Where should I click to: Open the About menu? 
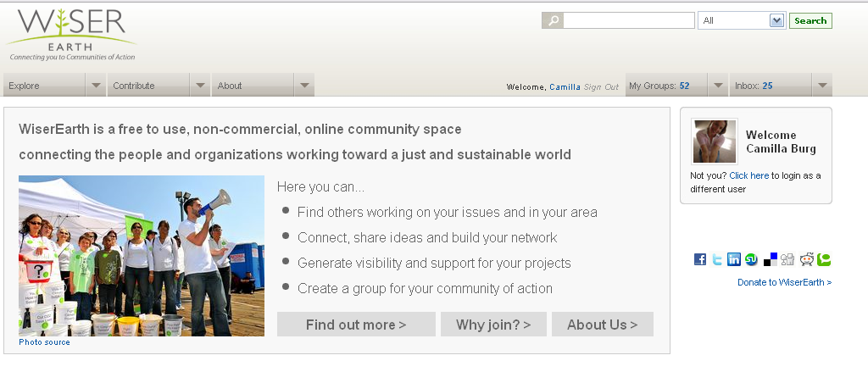coord(253,86)
